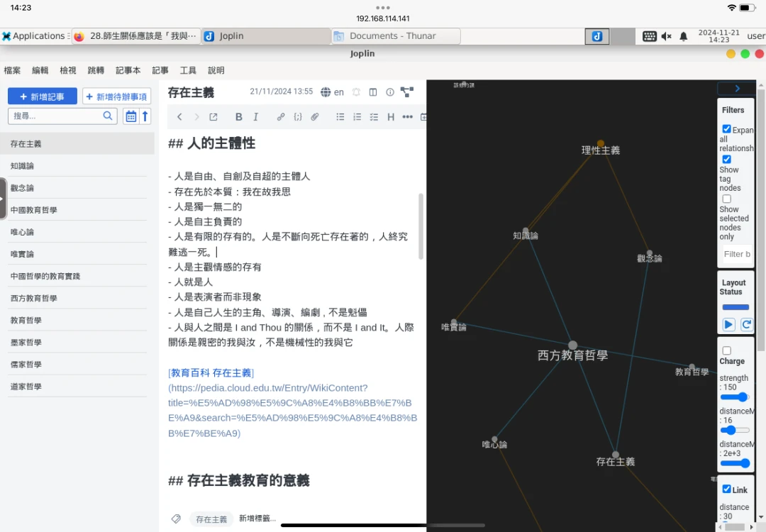Reverse note sort order arrow
This screenshot has height=532, width=766.
145,116
